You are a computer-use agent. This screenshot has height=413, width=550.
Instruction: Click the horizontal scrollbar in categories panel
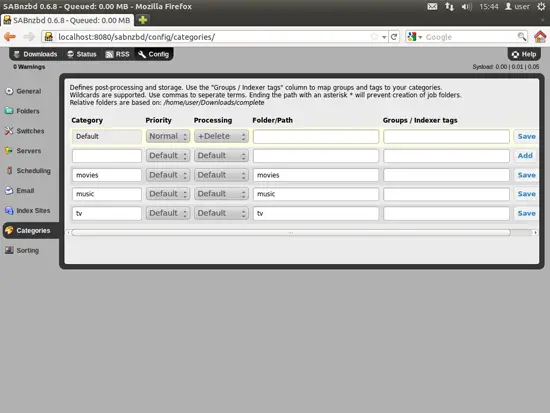point(291,232)
